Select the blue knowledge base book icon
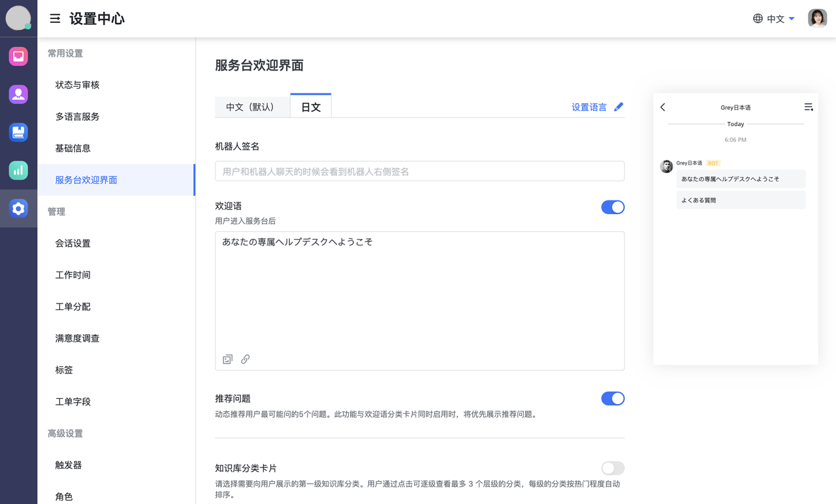 (18, 132)
